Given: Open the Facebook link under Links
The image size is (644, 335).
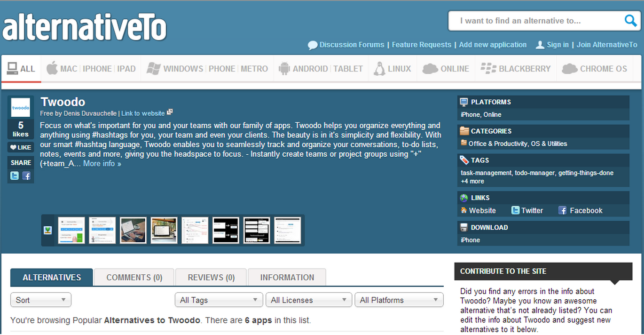Looking at the screenshot, I should [586, 211].
